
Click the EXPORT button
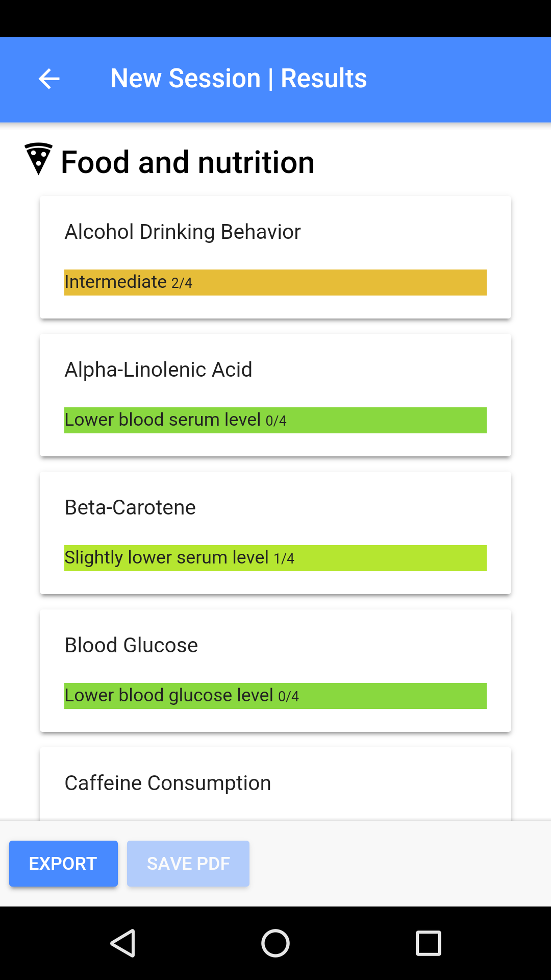[63, 864]
